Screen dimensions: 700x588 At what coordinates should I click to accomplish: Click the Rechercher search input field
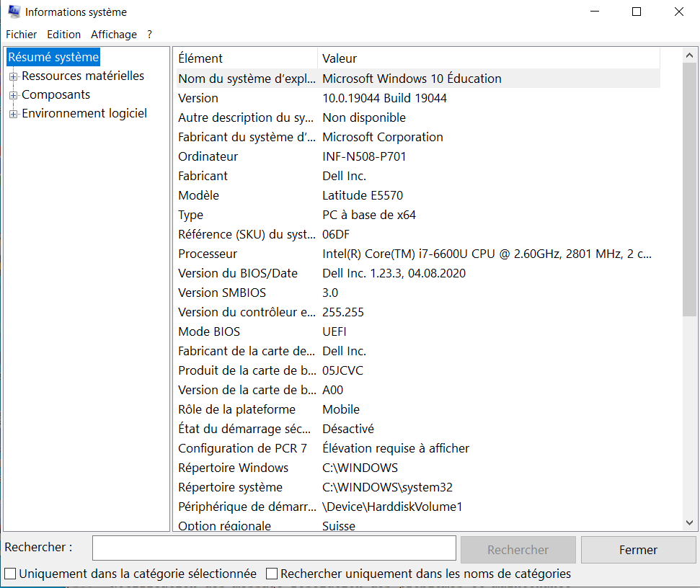274,548
